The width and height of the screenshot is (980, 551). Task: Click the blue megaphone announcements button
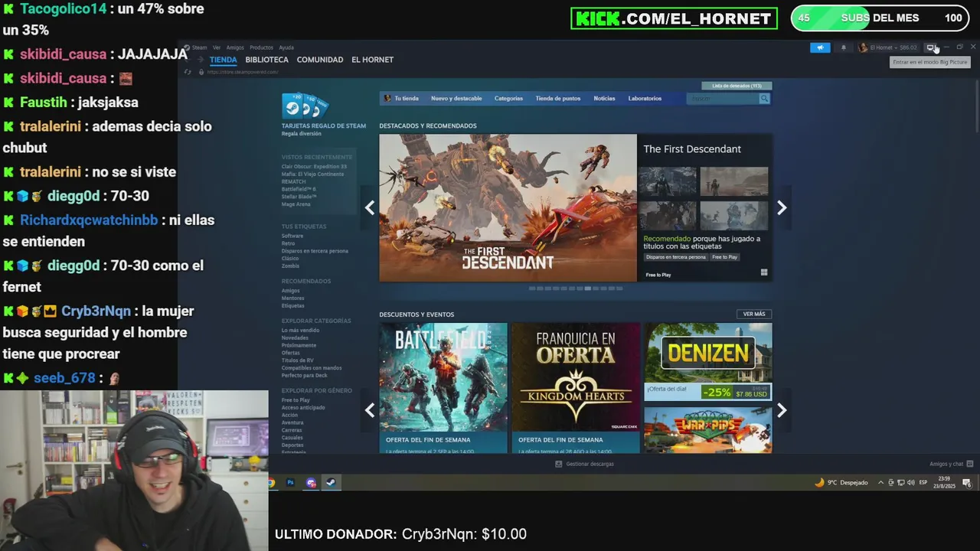pos(820,47)
